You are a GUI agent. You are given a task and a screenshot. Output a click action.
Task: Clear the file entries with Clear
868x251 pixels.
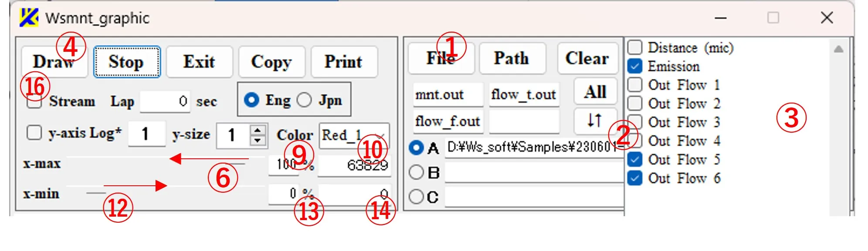point(587,58)
